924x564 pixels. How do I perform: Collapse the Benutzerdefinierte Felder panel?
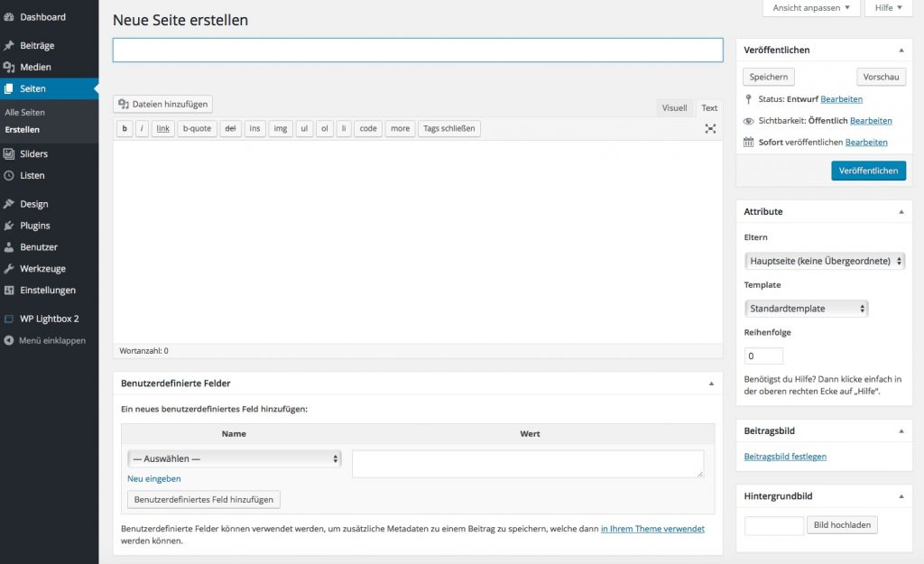(711, 384)
